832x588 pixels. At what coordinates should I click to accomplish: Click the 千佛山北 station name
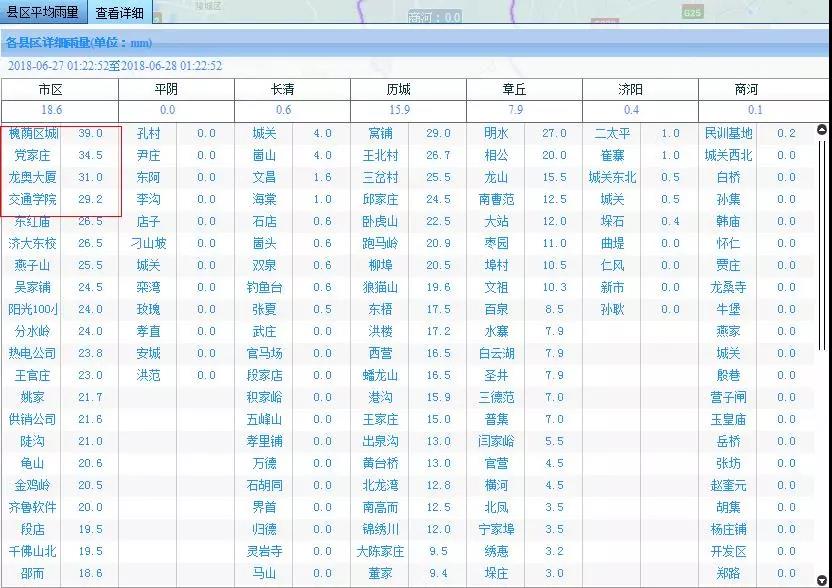pos(32,552)
